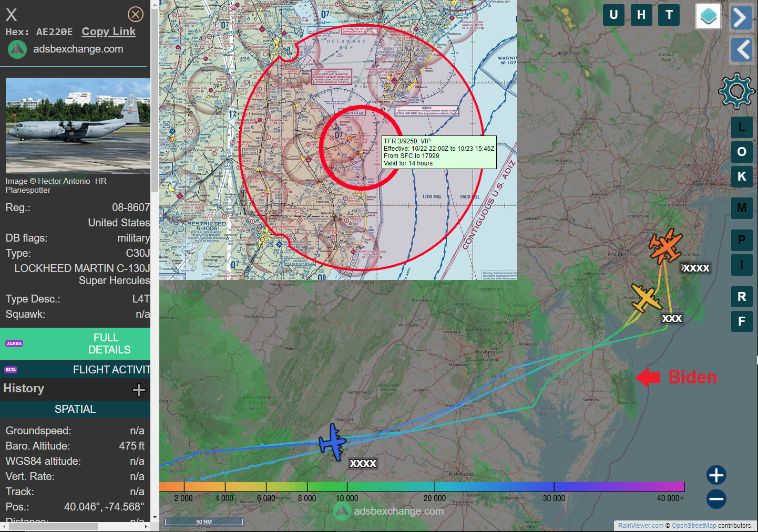Click the F map button
The width and height of the screenshot is (758, 532).
742,321
